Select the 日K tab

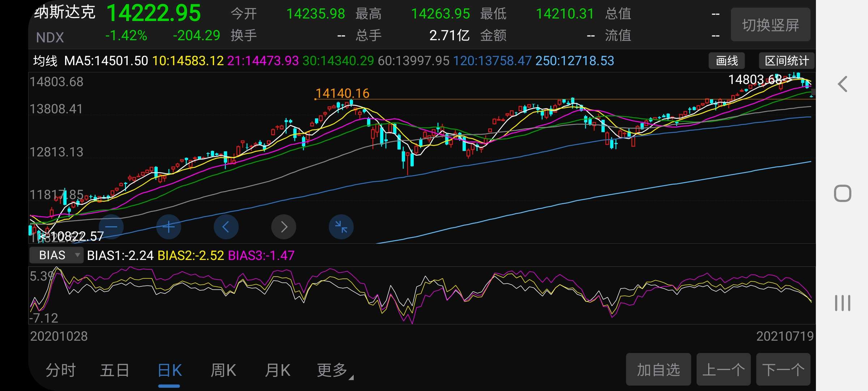170,370
